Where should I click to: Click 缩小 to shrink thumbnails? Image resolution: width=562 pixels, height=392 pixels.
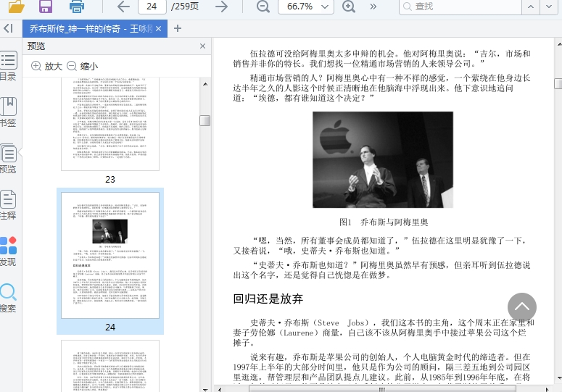click(x=82, y=66)
